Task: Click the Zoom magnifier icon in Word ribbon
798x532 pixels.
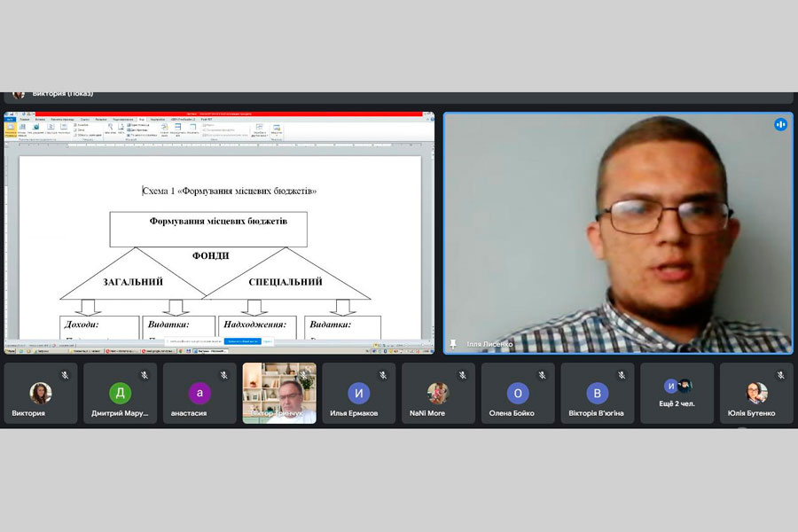Action: pos(111,129)
